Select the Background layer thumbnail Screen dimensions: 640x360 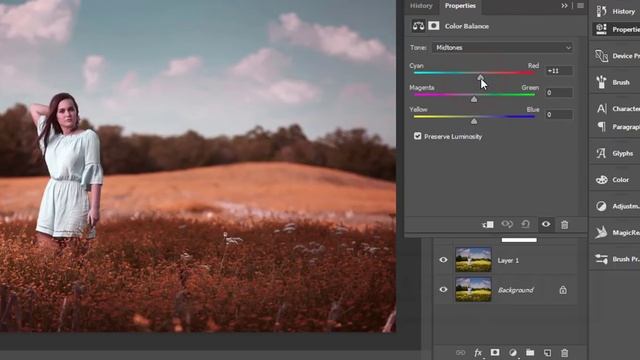coord(473,289)
